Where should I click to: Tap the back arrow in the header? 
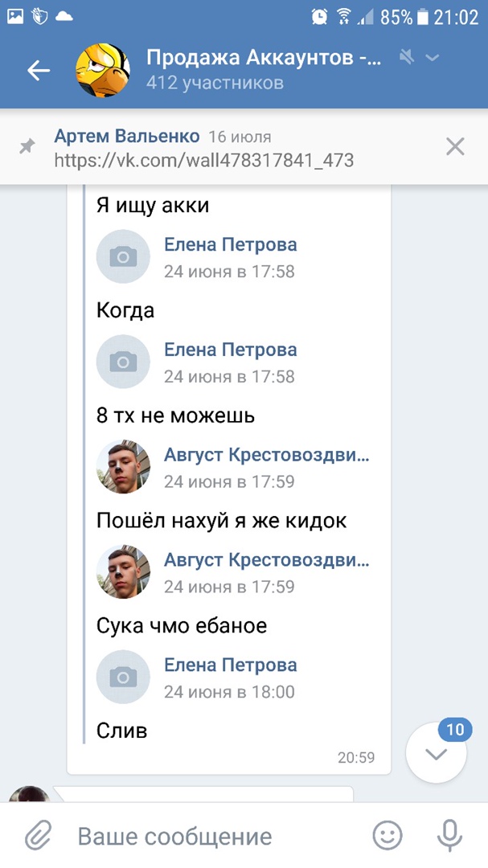click(x=38, y=71)
